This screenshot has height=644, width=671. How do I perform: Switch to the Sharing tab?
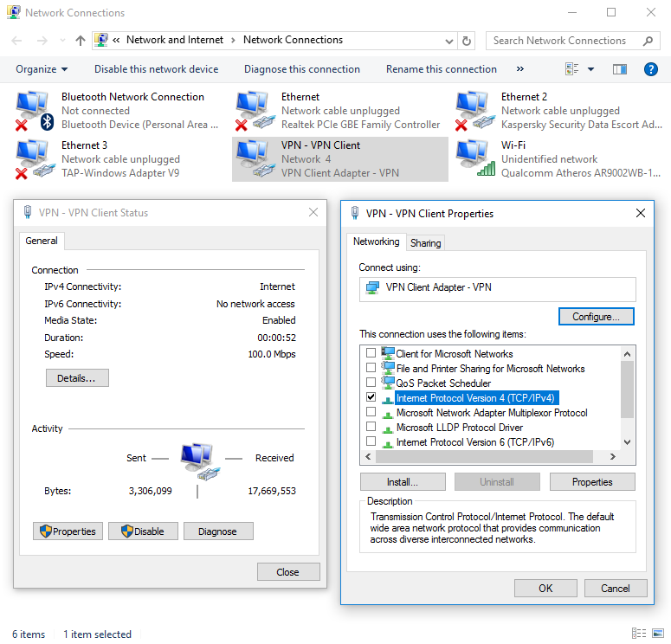point(425,243)
